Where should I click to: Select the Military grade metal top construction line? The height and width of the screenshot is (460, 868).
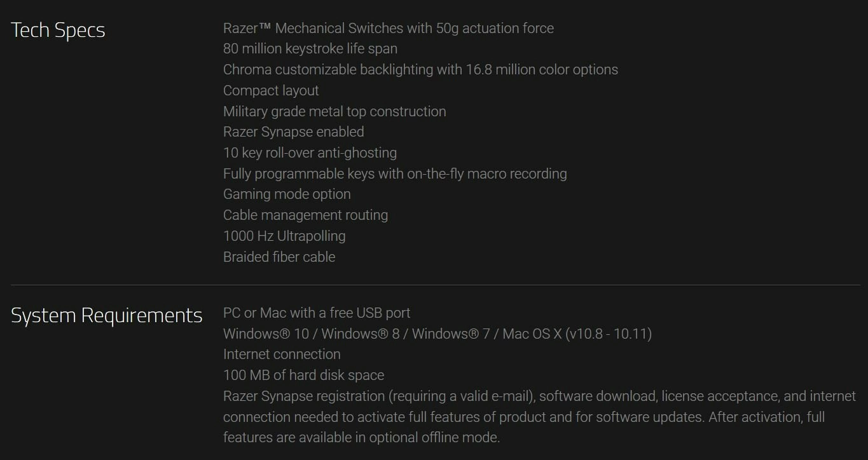pos(334,112)
